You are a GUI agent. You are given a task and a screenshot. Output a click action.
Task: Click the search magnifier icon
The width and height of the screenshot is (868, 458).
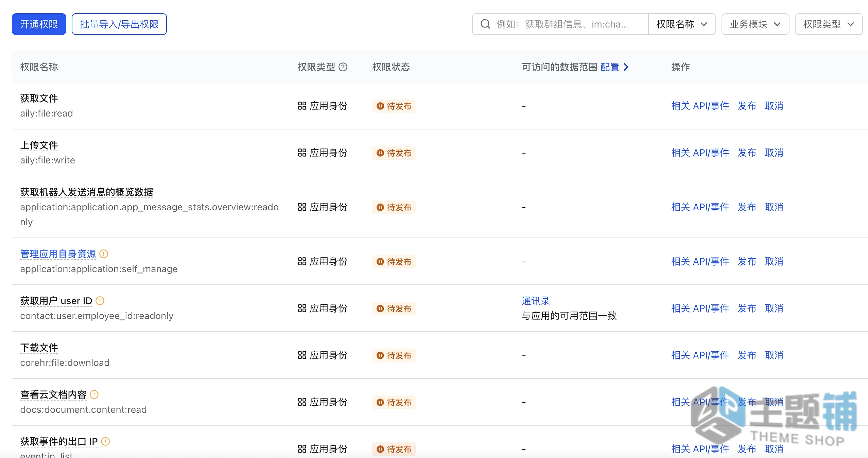click(x=485, y=24)
